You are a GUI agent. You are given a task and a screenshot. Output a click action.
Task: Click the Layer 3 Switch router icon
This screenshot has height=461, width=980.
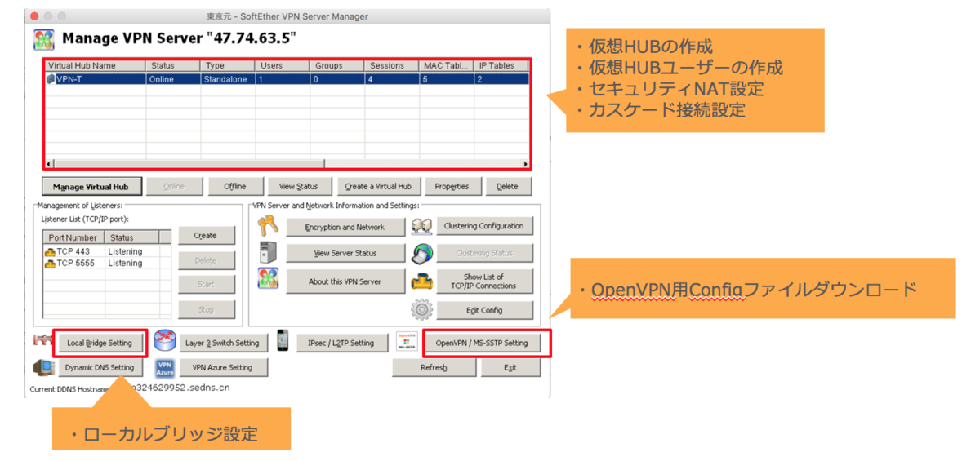(x=165, y=341)
